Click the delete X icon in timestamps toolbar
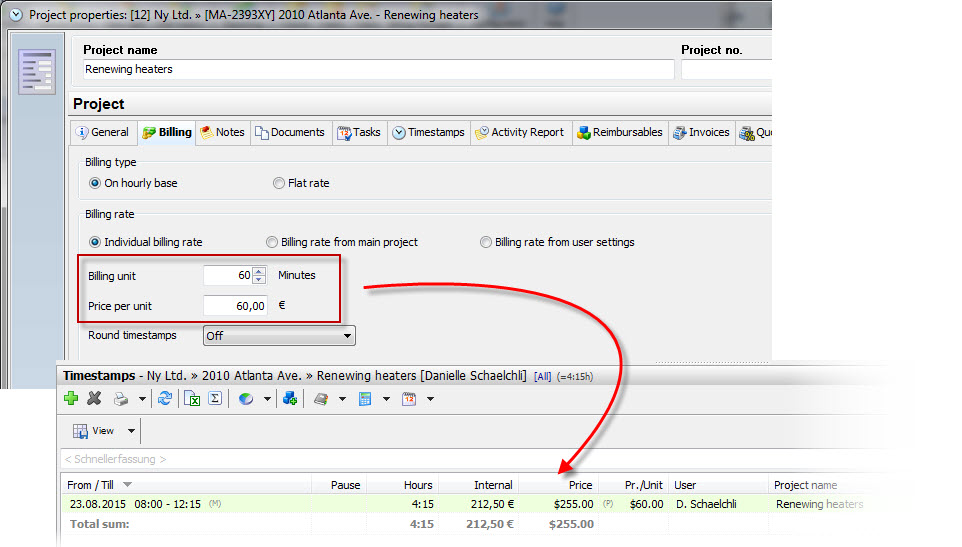962x547 pixels. [95, 399]
